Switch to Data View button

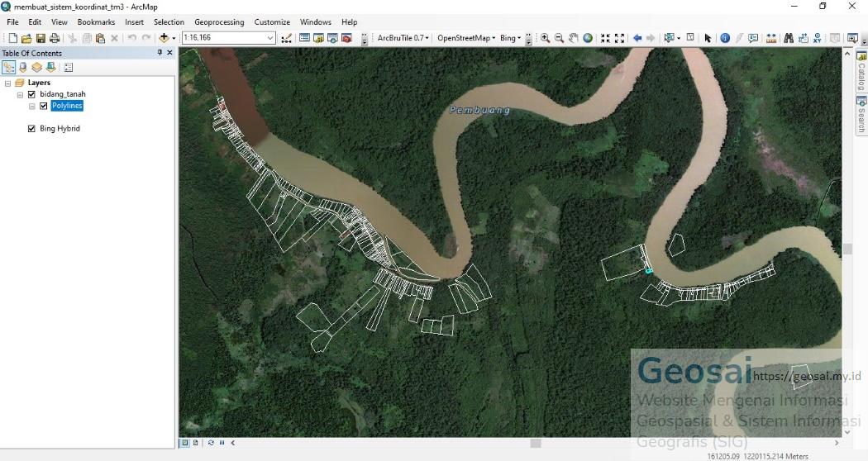pyautogui.click(x=185, y=443)
